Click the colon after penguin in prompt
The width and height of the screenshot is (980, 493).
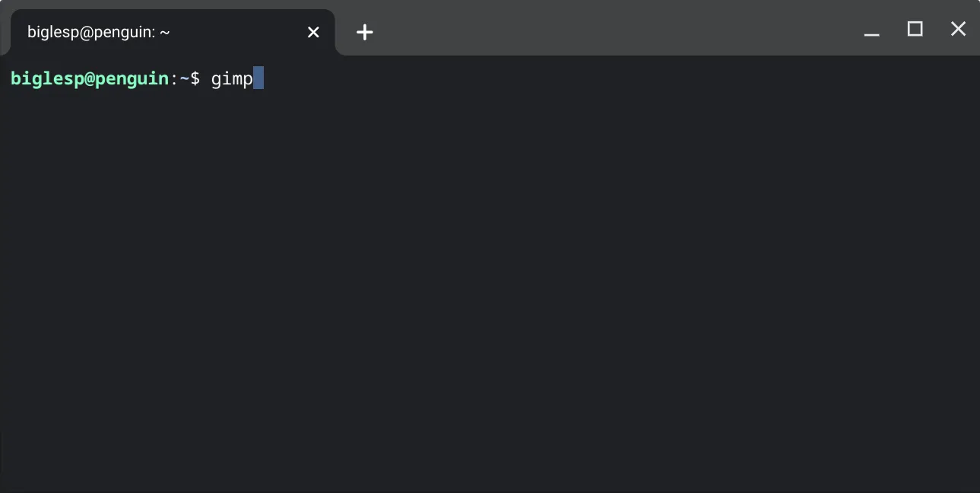[174, 78]
